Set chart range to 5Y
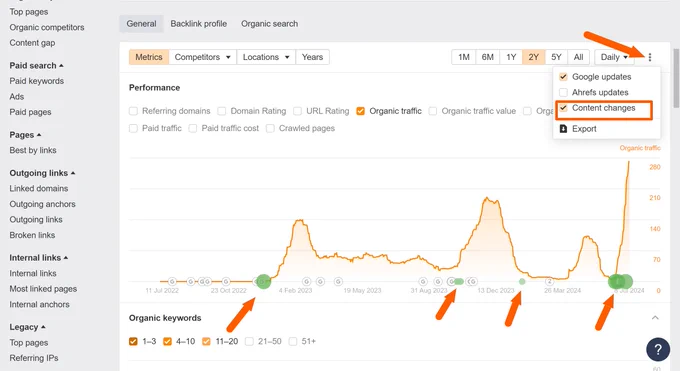 (x=556, y=57)
